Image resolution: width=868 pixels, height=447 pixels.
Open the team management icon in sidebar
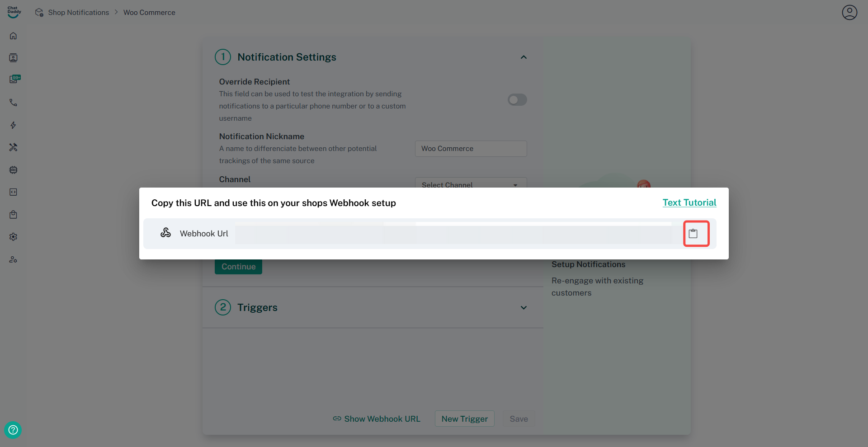coord(14,259)
